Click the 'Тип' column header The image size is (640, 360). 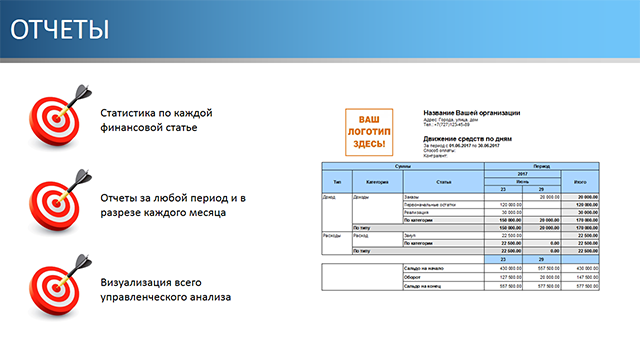[x=337, y=182]
